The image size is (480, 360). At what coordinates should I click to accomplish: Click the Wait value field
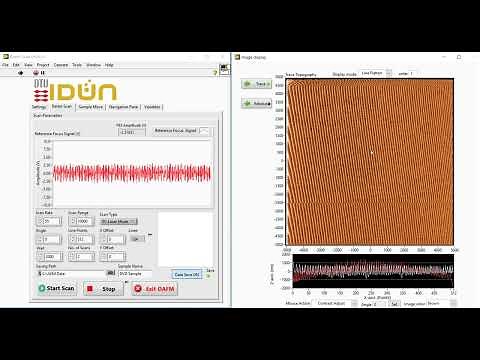pos(52,257)
